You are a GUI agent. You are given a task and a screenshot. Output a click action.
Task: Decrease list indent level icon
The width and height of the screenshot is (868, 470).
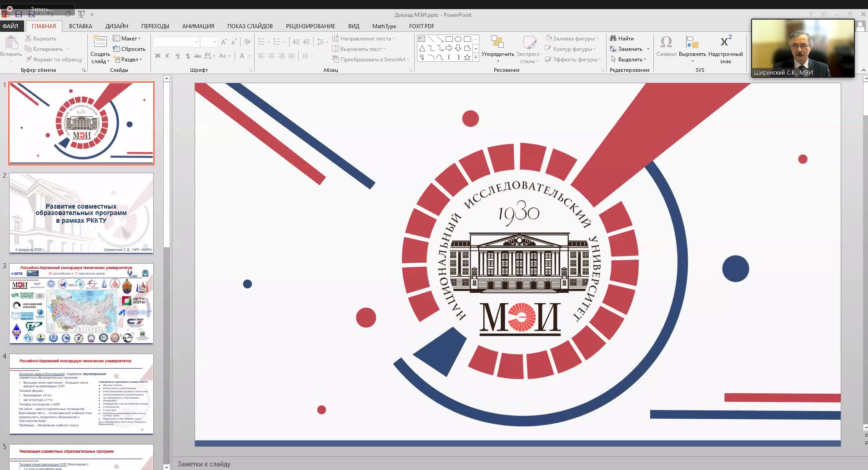click(296, 42)
